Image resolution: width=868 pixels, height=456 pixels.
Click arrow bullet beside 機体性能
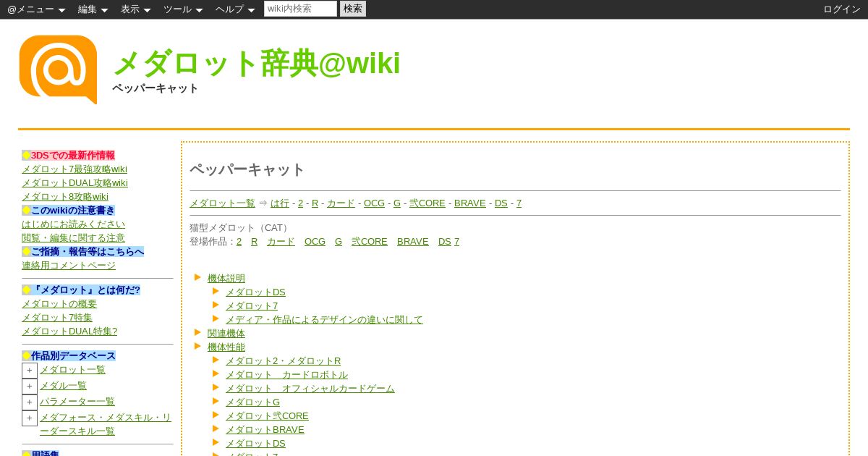click(197, 346)
